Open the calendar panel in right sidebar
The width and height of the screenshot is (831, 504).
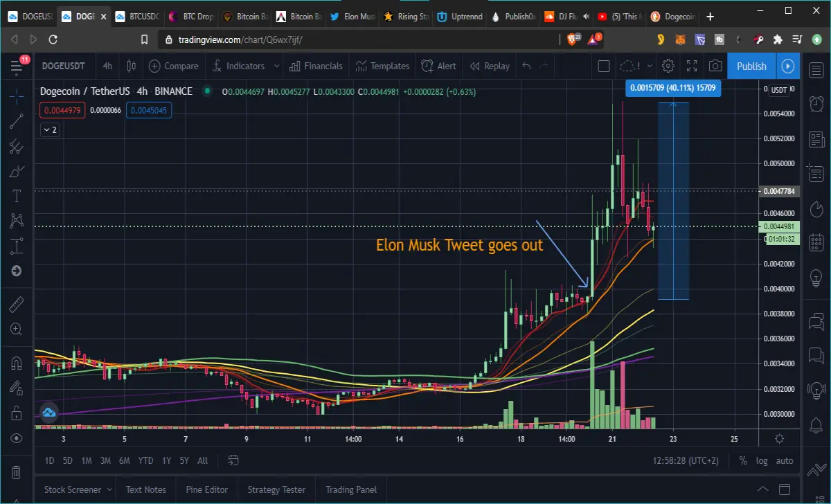pyautogui.click(x=816, y=243)
